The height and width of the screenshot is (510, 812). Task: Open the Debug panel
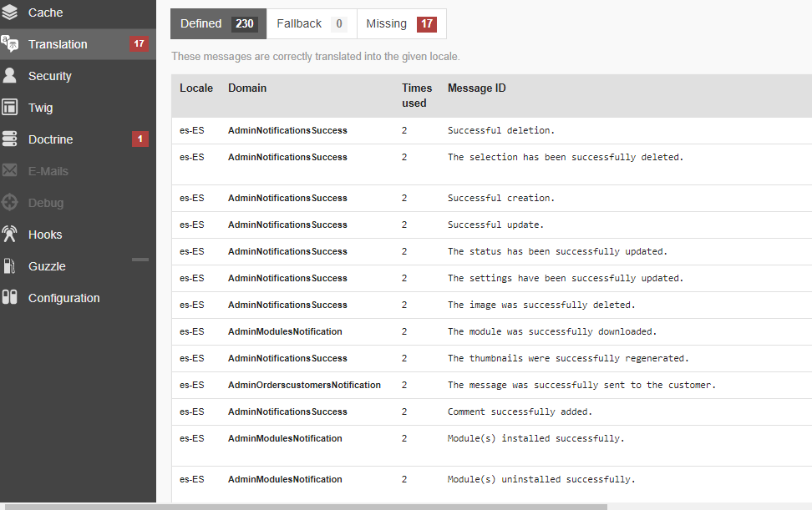point(46,203)
